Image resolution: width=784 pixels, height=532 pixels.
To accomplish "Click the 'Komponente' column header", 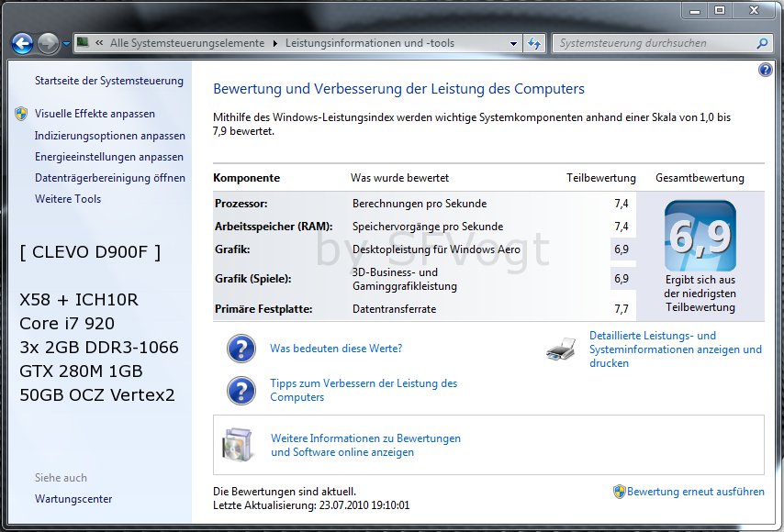I will pos(247,178).
